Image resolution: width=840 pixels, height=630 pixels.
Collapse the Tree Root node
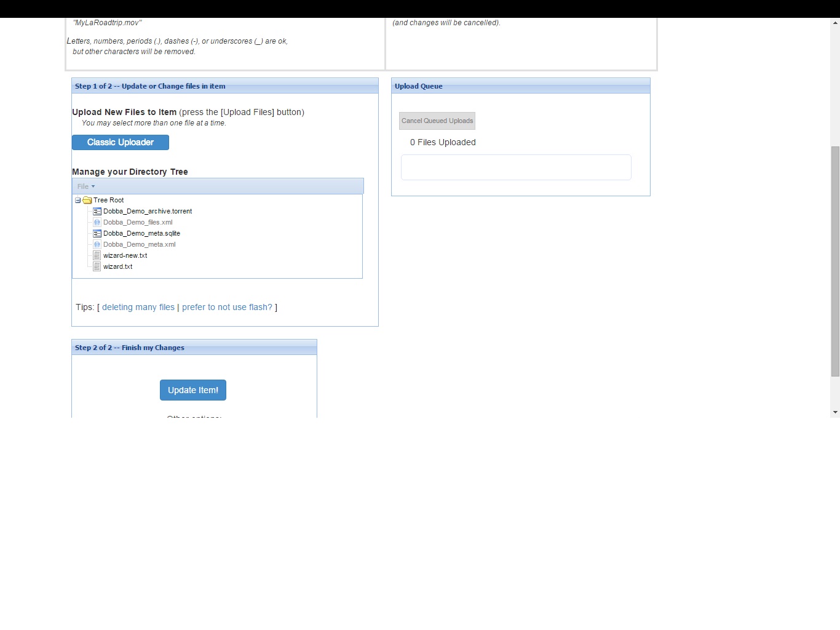[x=78, y=201]
